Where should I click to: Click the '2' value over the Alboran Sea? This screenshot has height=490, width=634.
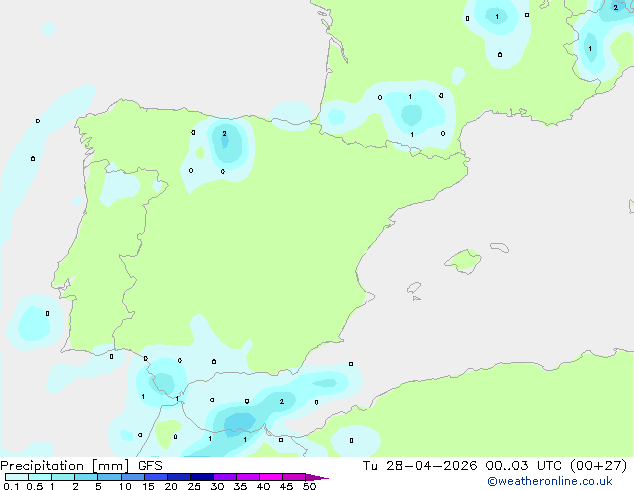click(281, 401)
